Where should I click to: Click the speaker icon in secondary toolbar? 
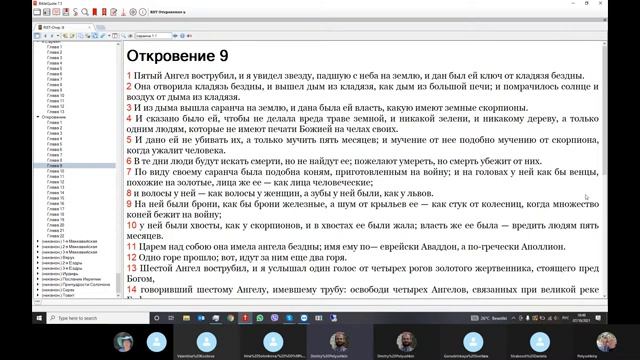pyautogui.click(x=189, y=36)
